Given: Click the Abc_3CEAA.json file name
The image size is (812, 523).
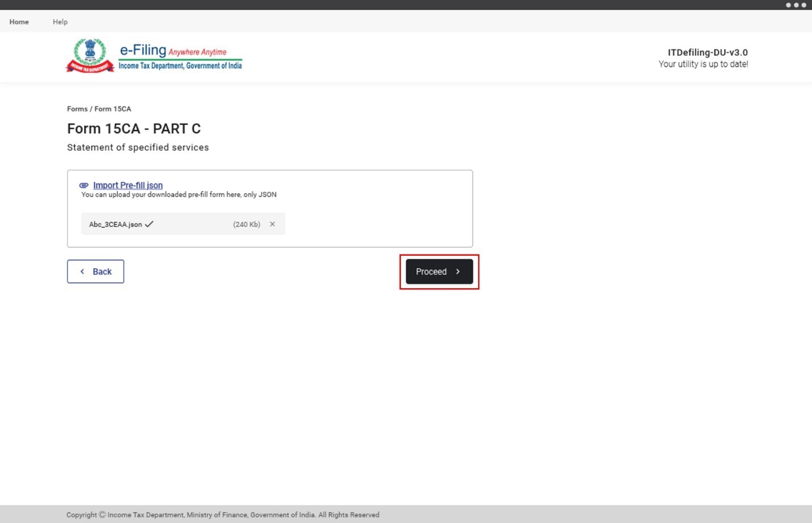Looking at the screenshot, I should [x=115, y=225].
